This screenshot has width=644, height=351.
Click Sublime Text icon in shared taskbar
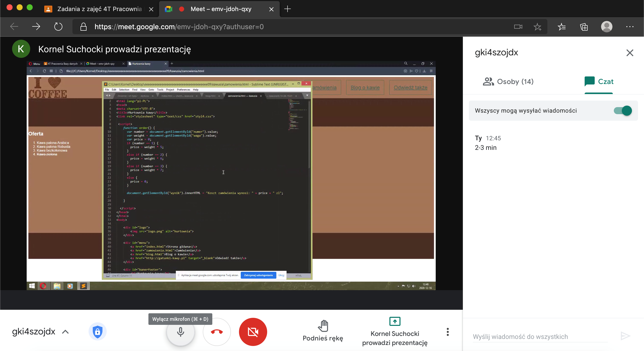click(x=83, y=286)
